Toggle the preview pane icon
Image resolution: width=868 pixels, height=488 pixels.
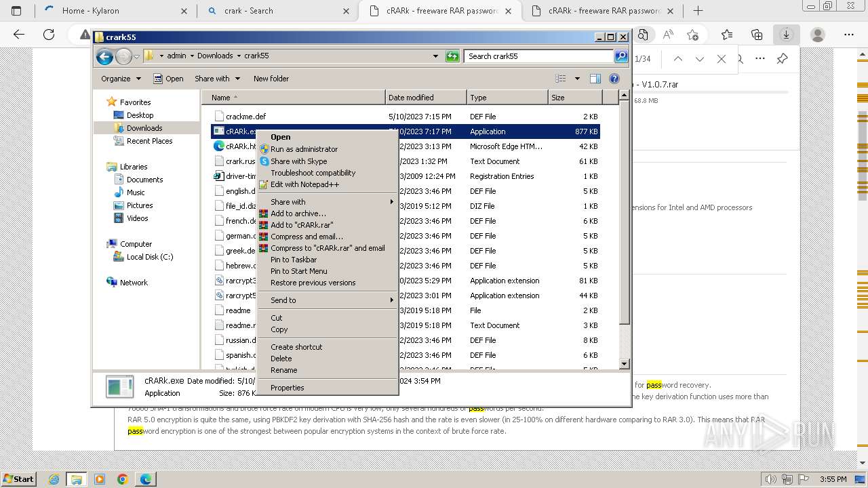[x=595, y=79]
